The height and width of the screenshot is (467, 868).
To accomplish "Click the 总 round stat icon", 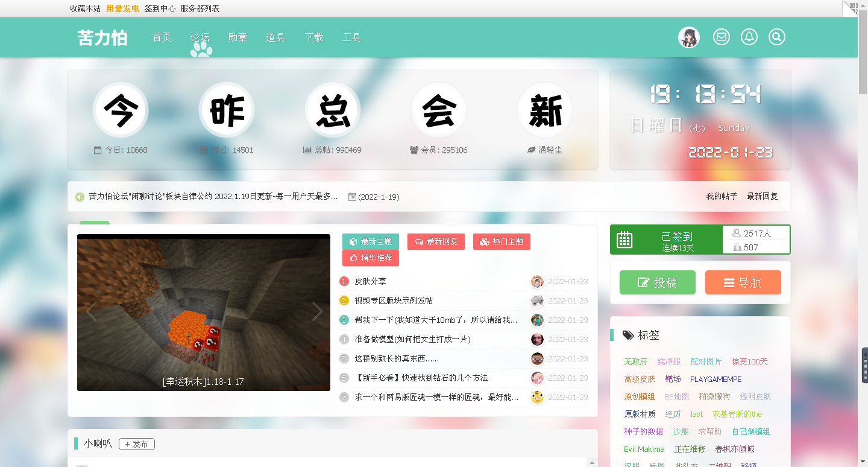I will 333,110.
